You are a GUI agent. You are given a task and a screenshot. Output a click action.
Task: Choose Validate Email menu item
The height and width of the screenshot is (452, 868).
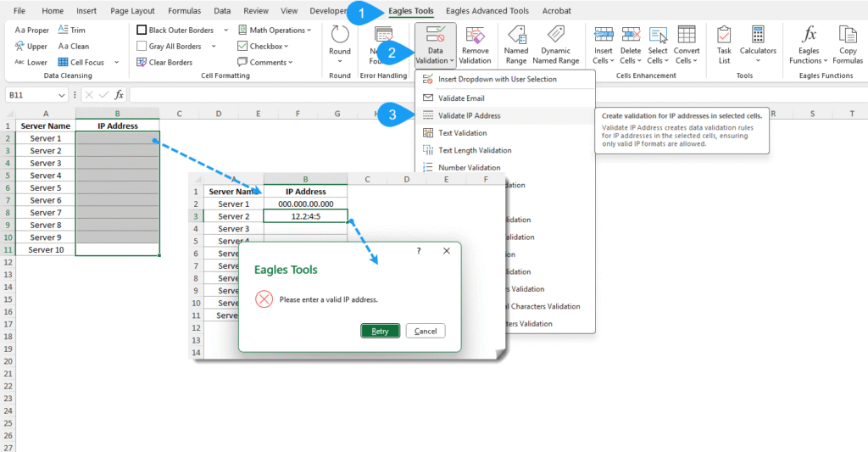click(x=505, y=98)
